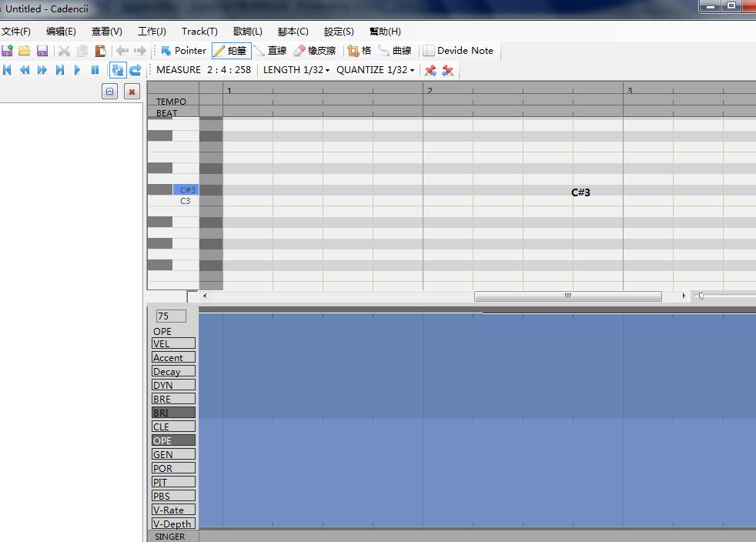Click the start marker pin icon

(x=430, y=70)
